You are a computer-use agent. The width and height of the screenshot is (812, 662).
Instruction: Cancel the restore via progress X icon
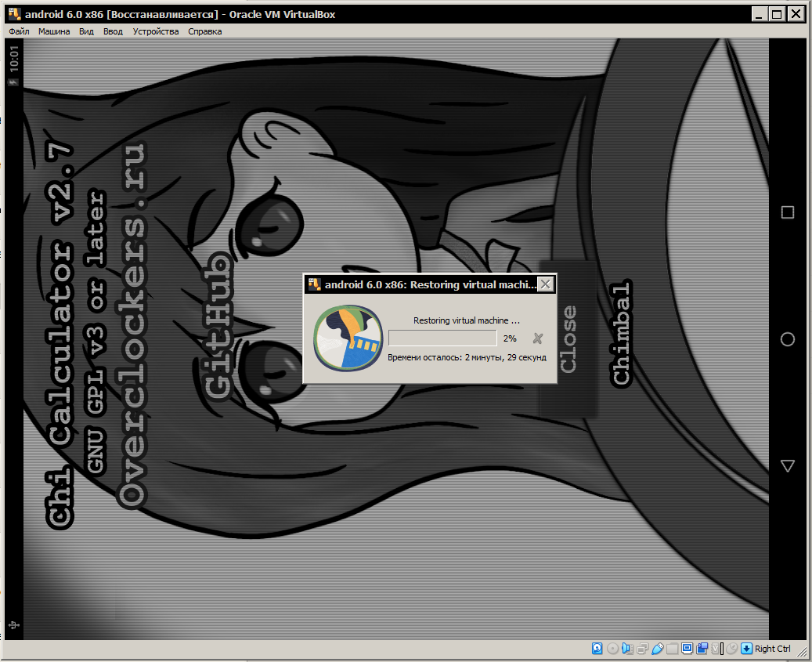[537, 338]
